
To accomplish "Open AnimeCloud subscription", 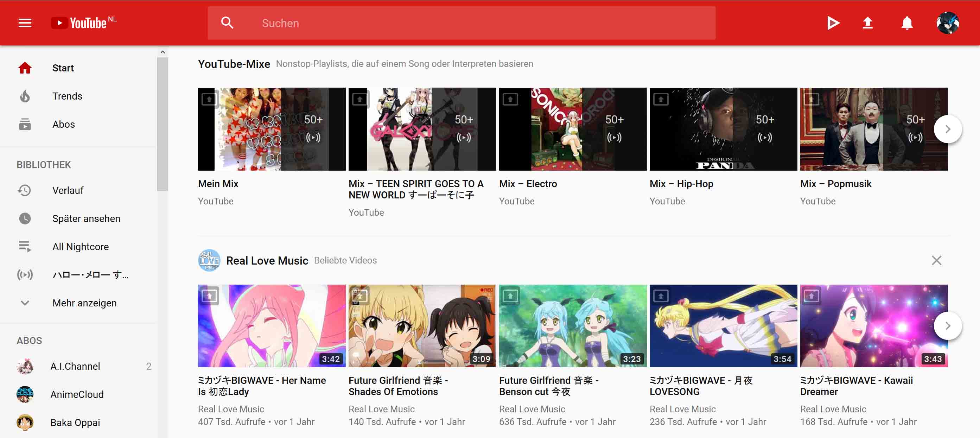I will [78, 395].
